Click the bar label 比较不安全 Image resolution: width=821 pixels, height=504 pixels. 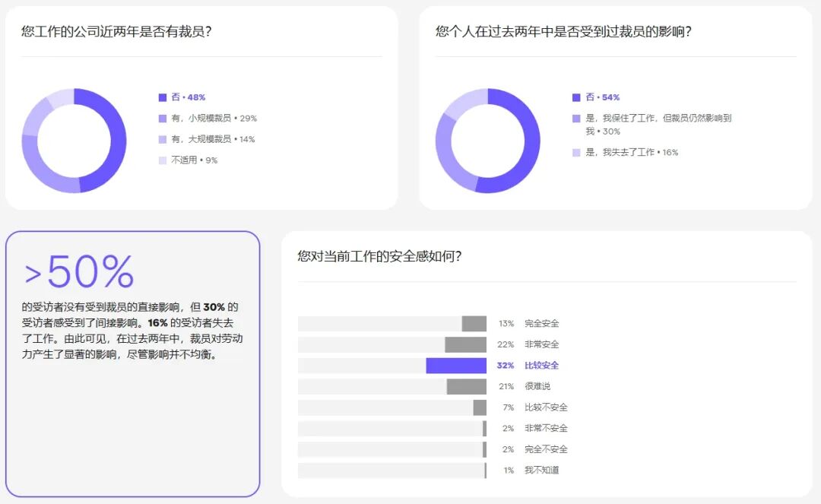click(546, 407)
